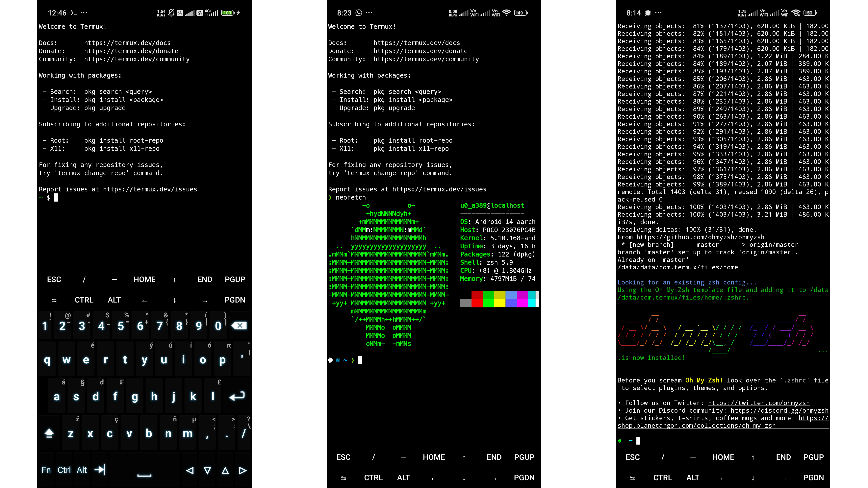This screenshot has width=868, height=488.
Task: Open the twitter.com/ohmyzsh link
Action: 758,403
